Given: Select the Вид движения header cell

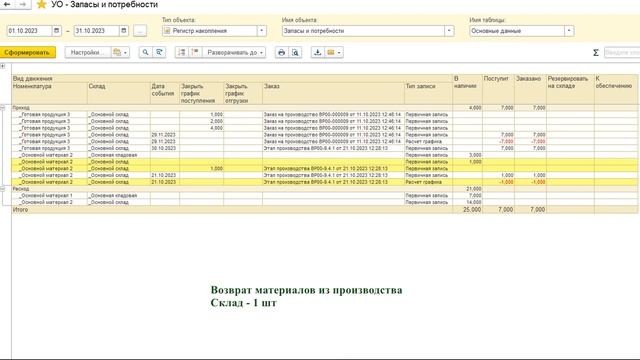Looking at the screenshot, I should [232, 78].
